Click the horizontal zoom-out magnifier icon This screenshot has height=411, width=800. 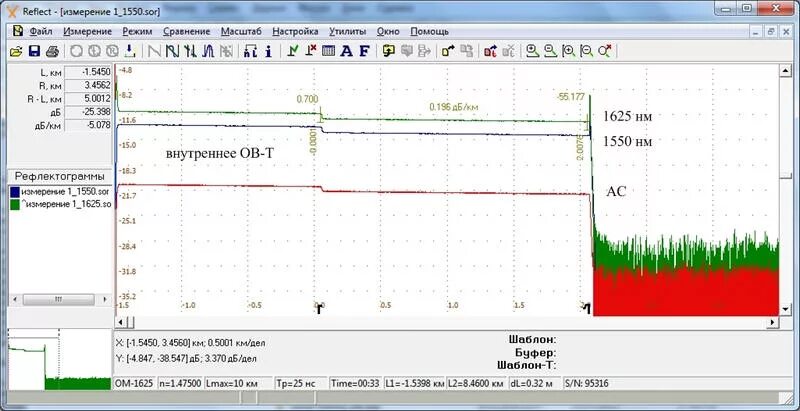tap(587, 51)
